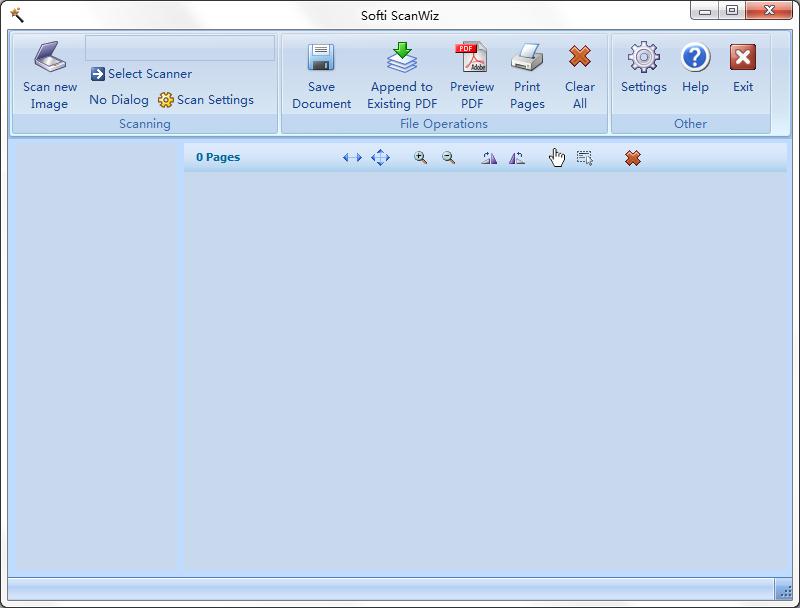Exit the application via red Exit icon
Screen dimensions: 800x608
[742, 59]
